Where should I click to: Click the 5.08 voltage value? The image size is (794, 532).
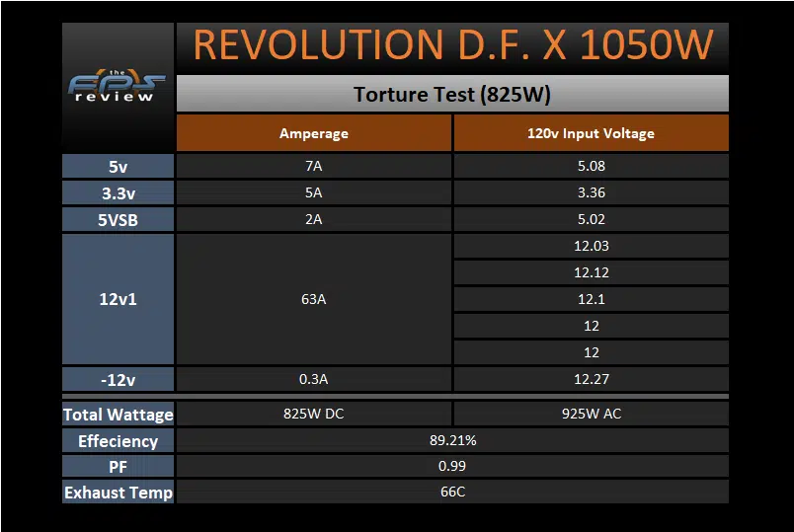[x=591, y=166]
